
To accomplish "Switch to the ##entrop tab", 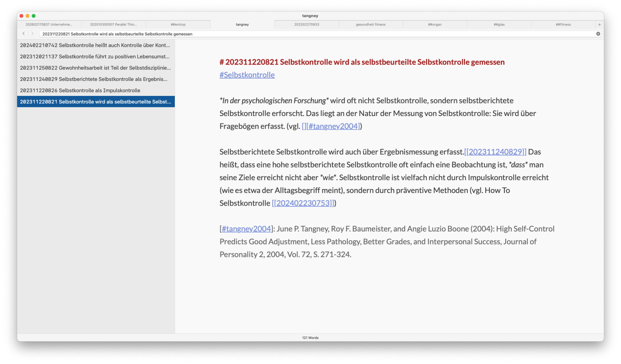I will [x=178, y=25].
